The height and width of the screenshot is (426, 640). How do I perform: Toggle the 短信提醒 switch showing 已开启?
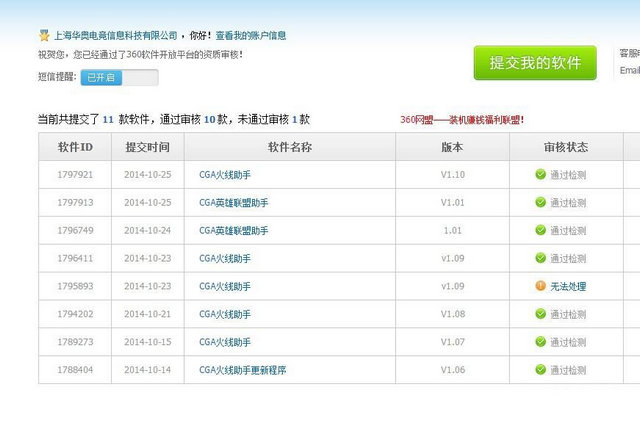[x=119, y=77]
